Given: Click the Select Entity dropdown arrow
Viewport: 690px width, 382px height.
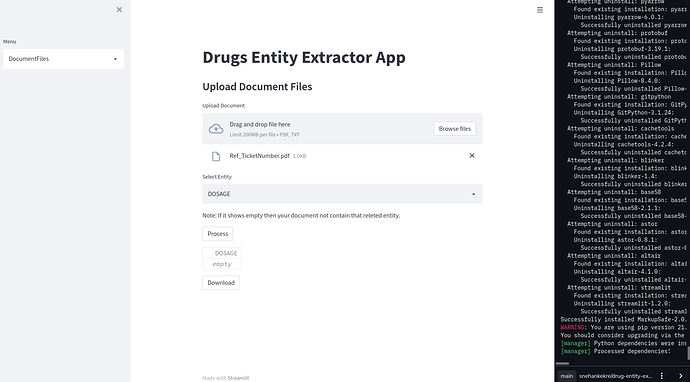Looking at the screenshot, I should (473, 194).
